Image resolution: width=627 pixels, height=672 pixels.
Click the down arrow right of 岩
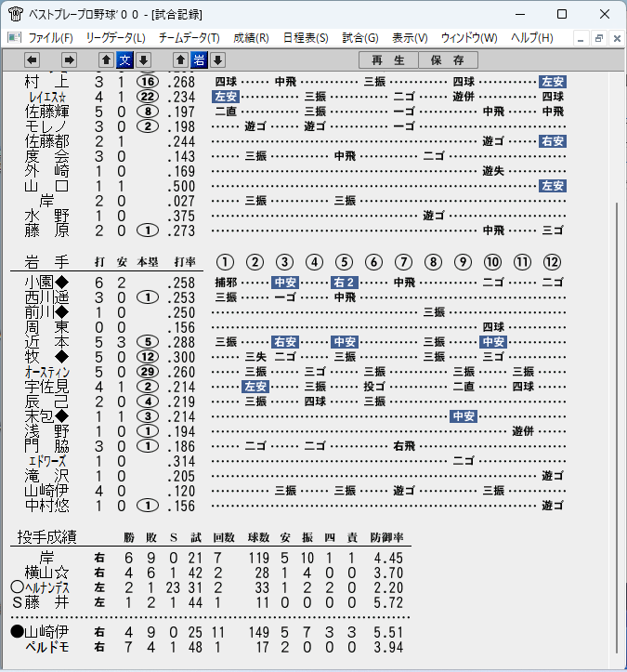point(218,60)
